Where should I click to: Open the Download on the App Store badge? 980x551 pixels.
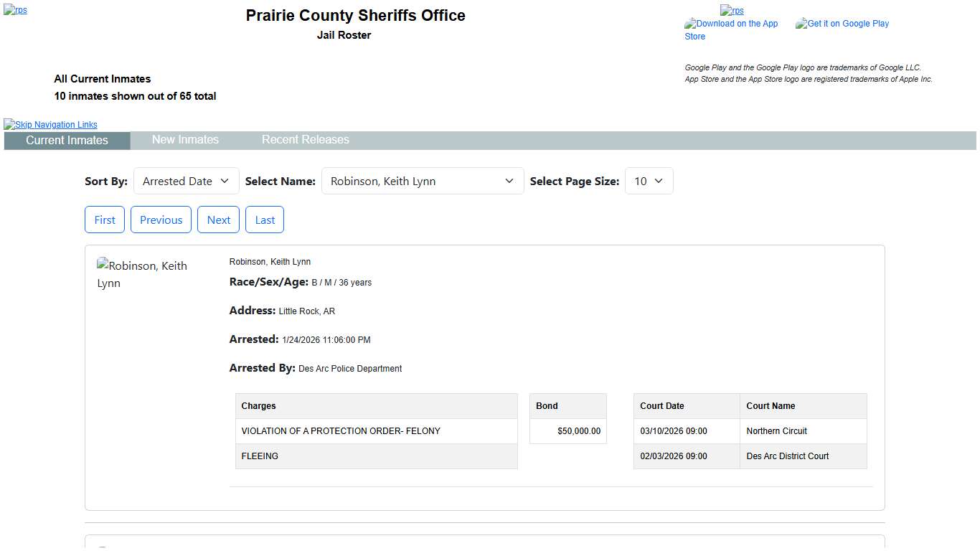pos(731,29)
